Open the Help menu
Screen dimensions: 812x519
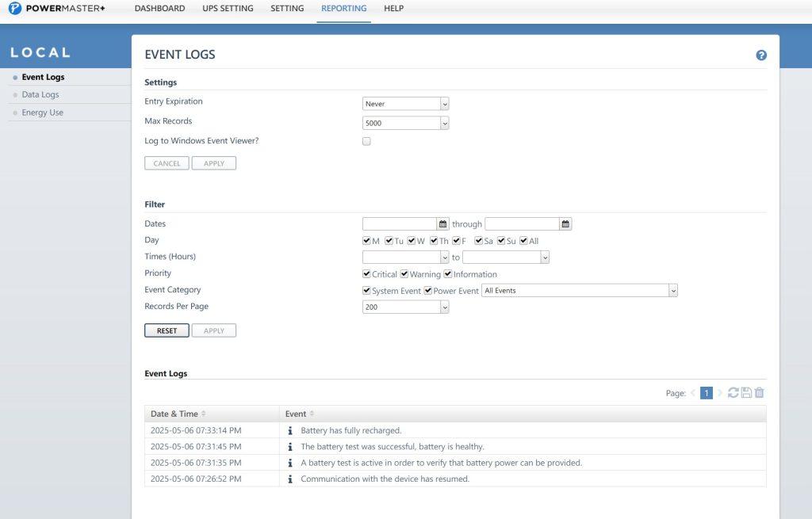click(393, 8)
